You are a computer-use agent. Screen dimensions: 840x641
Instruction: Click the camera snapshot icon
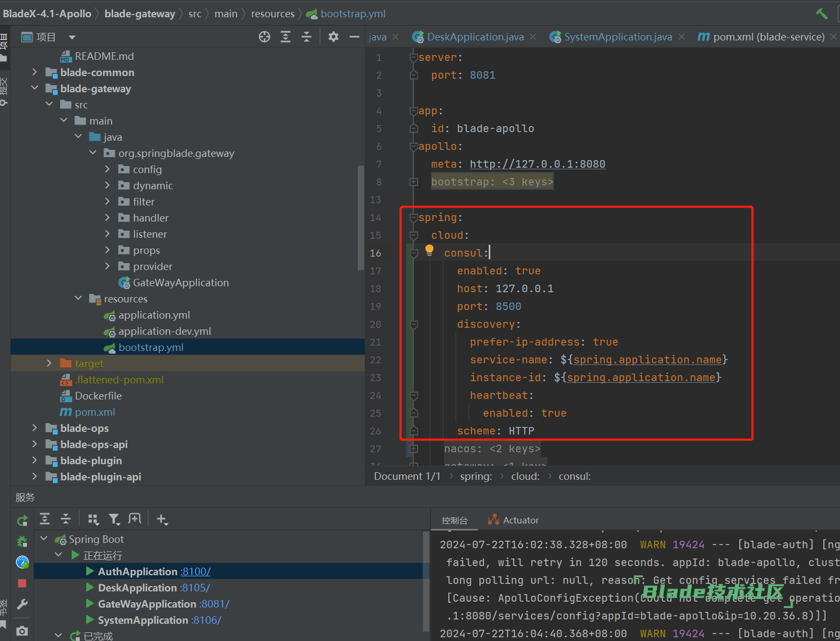tap(22, 630)
